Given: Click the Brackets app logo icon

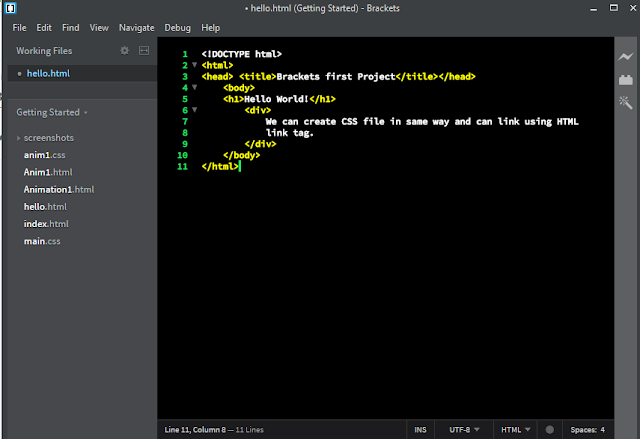Looking at the screenshot, I should pos(10,8).
